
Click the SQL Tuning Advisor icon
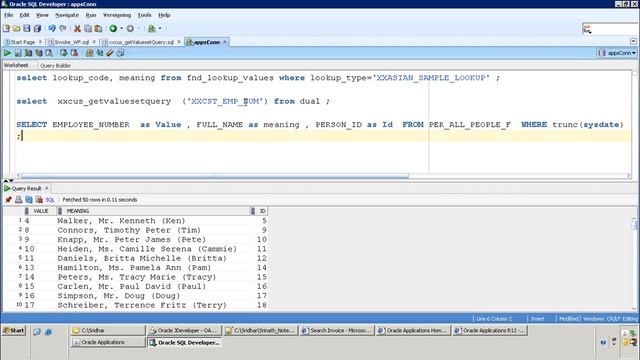49,53
